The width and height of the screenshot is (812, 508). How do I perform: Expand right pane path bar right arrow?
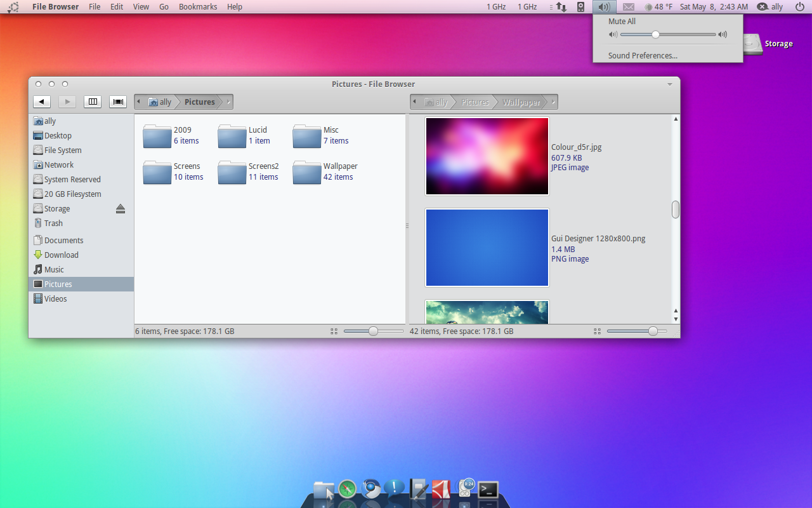point(553,102)
